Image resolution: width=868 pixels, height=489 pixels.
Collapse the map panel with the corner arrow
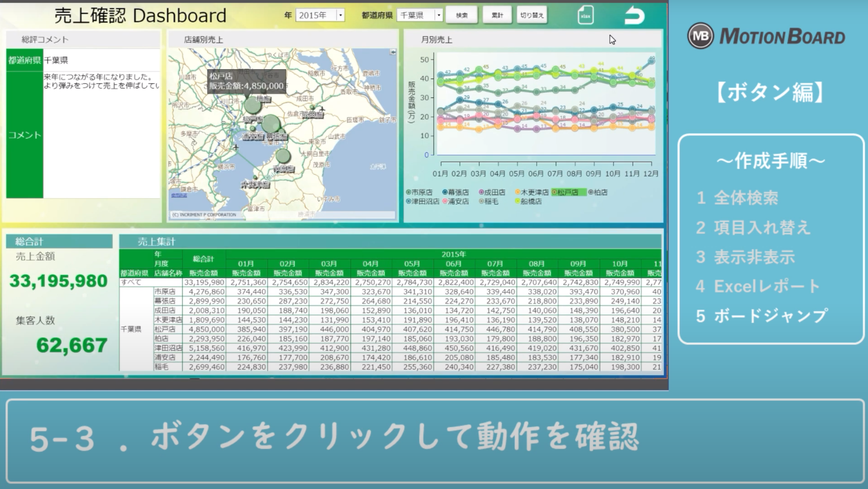(393, 52)
